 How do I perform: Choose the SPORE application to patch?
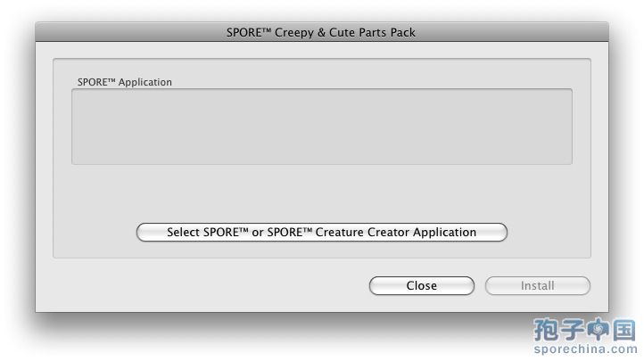pos(321,233)
